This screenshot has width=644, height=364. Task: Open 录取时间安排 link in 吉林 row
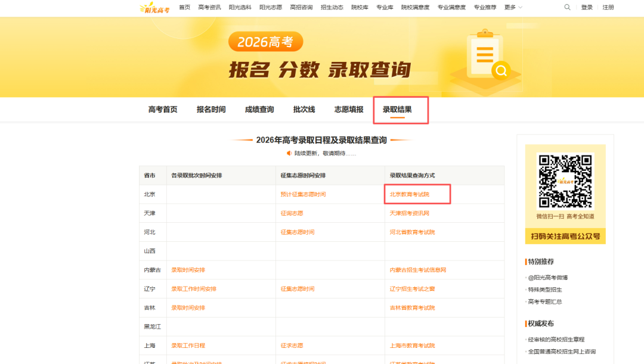pos(188,308)
